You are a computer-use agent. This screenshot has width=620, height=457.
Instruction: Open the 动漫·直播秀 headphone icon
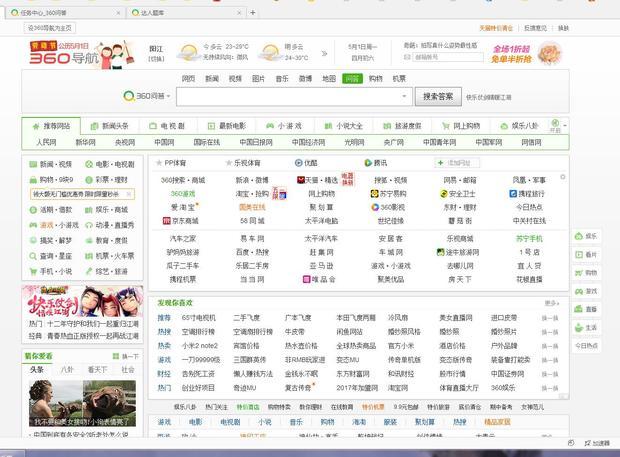(89, 225)
